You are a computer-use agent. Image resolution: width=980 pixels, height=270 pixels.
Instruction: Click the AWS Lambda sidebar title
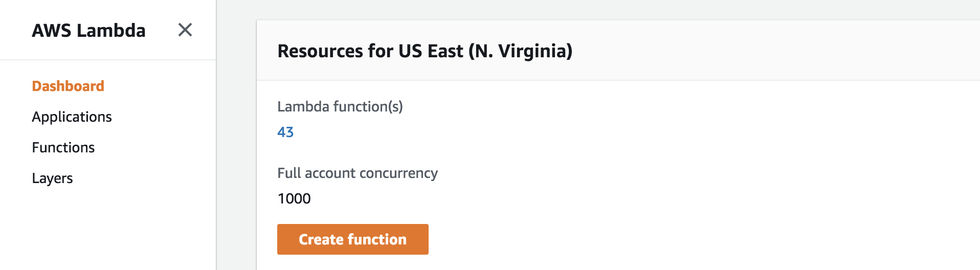tap(88, 31)
